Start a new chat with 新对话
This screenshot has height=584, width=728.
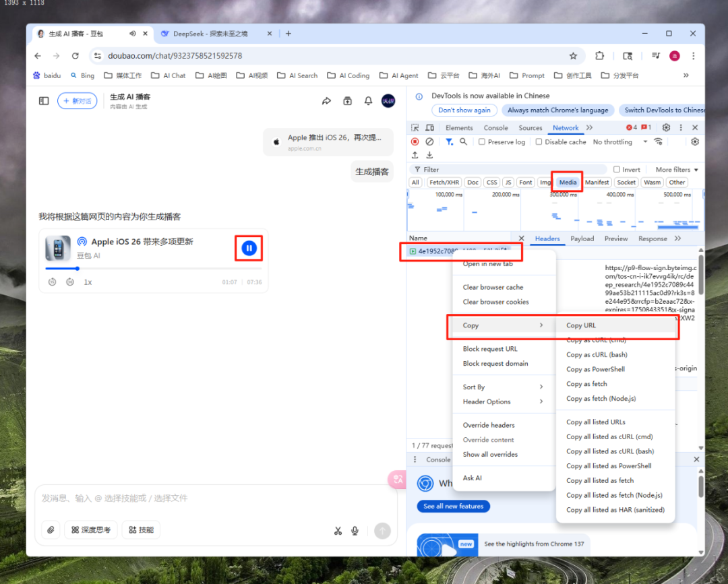point(77,100)
